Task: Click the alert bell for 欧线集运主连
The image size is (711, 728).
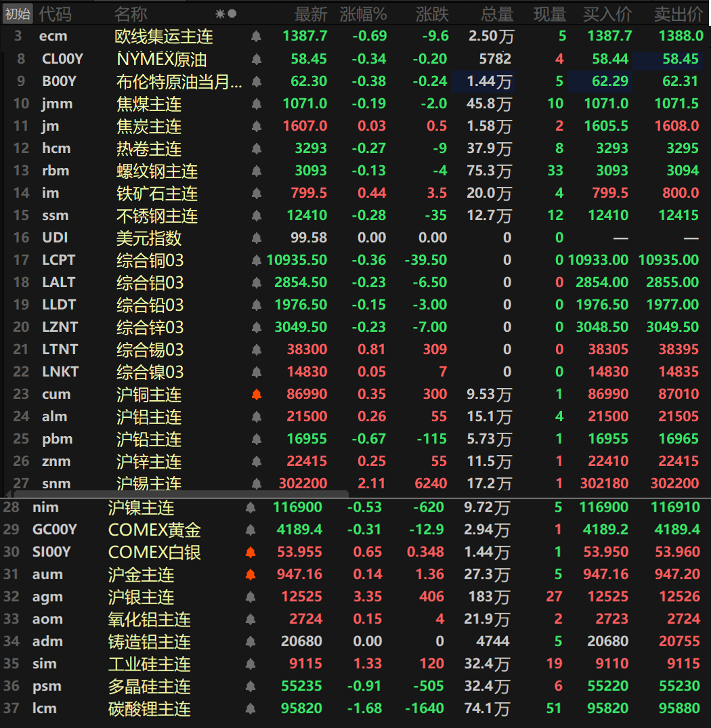Action: (256, 36)
